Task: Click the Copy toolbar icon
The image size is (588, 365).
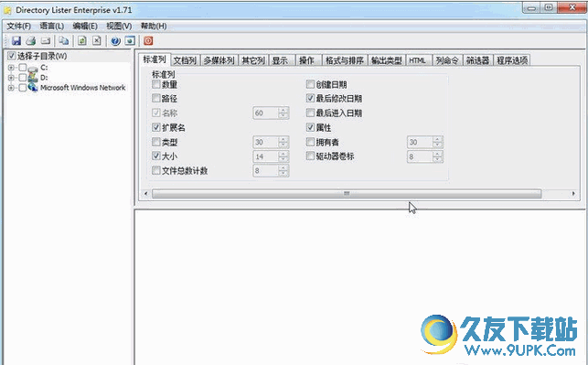Action: coord(63,41)
